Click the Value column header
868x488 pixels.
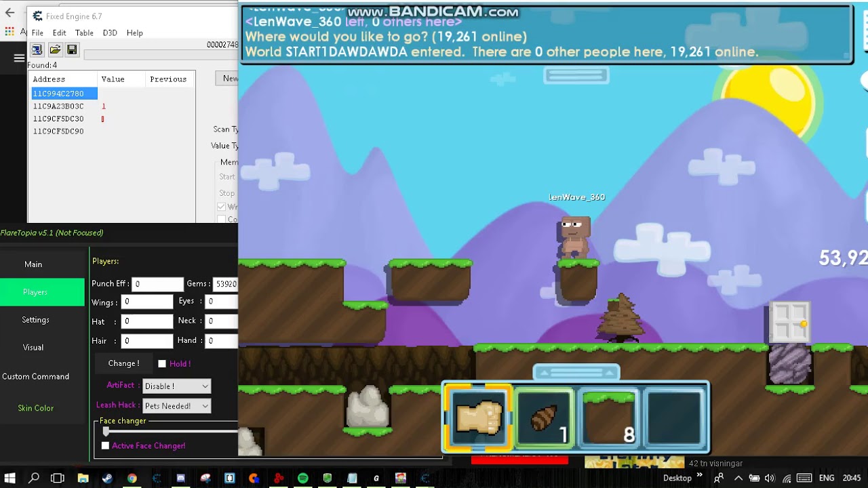click(122, 79)
